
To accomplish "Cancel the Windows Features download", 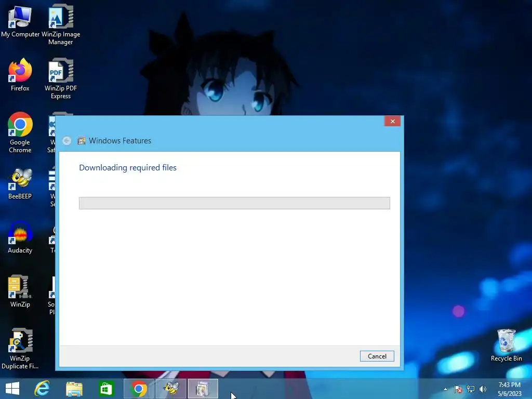I will (x=377, y=356).
